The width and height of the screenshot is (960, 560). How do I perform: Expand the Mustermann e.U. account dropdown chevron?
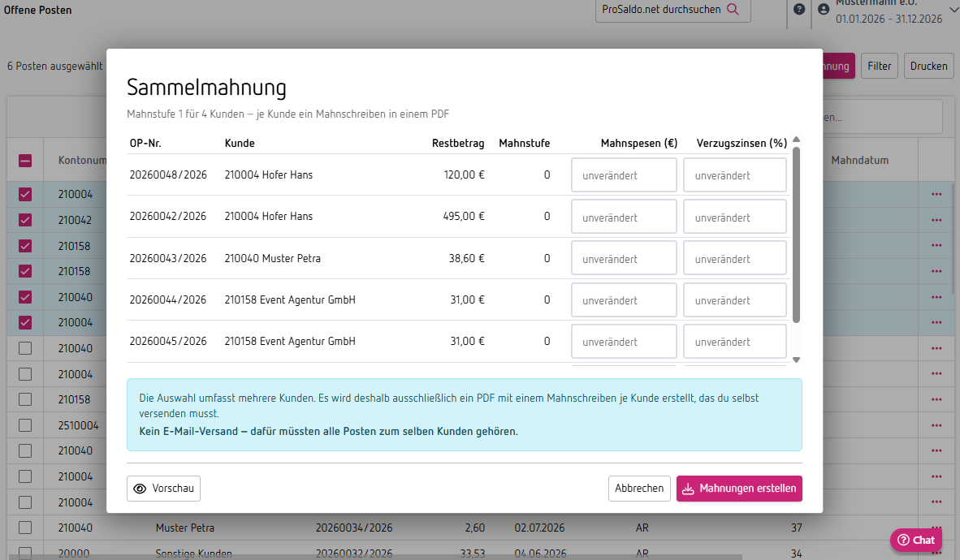(954, 9)
